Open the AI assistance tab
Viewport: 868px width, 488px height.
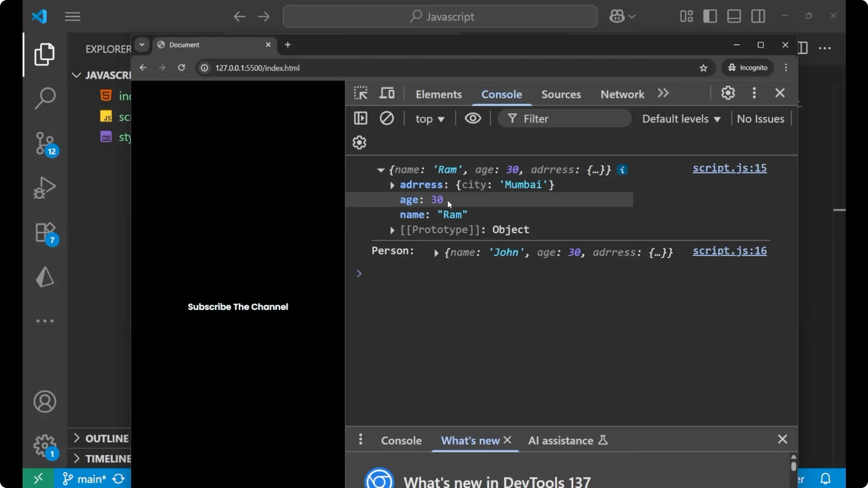pyautogui.click(x=561, y=441)
